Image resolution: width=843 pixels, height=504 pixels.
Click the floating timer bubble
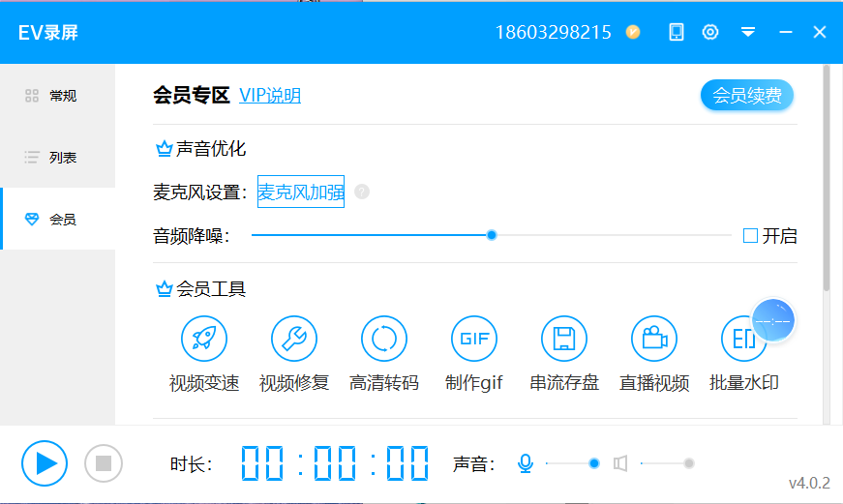pyautogui.click(x=773, y=321)
